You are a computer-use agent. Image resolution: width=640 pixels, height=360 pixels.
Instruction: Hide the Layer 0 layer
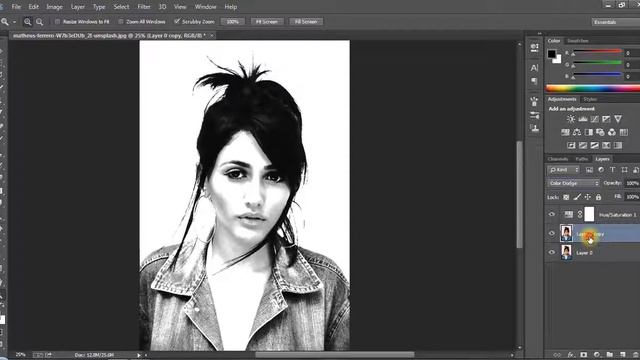tap(552, 252)
